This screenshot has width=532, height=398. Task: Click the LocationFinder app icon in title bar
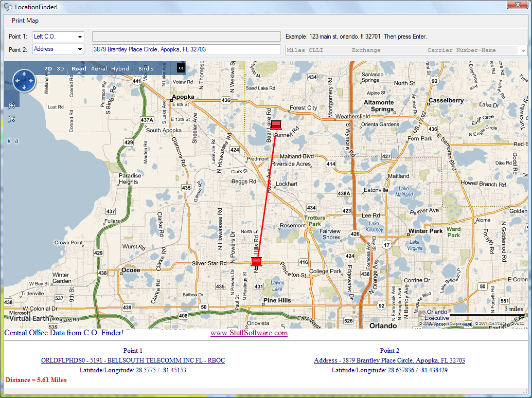(x=8, y=7)
